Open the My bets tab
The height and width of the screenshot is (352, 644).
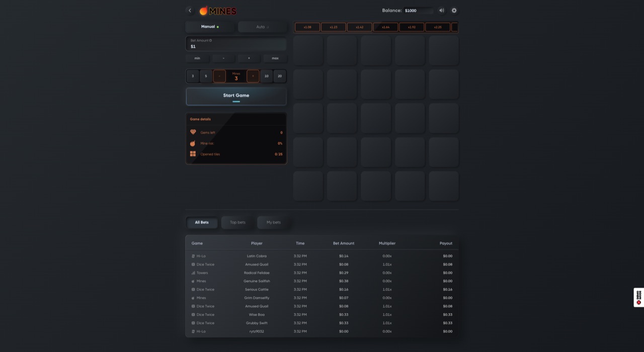click(274, 222)
